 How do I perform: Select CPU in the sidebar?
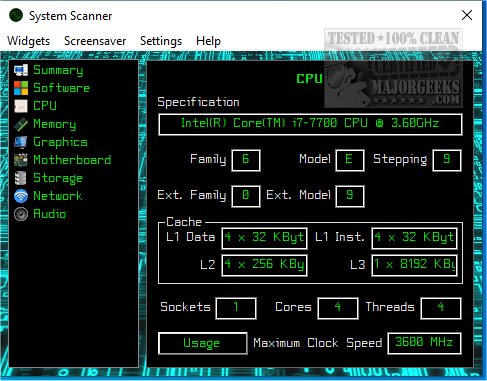[x=45, y=106]
